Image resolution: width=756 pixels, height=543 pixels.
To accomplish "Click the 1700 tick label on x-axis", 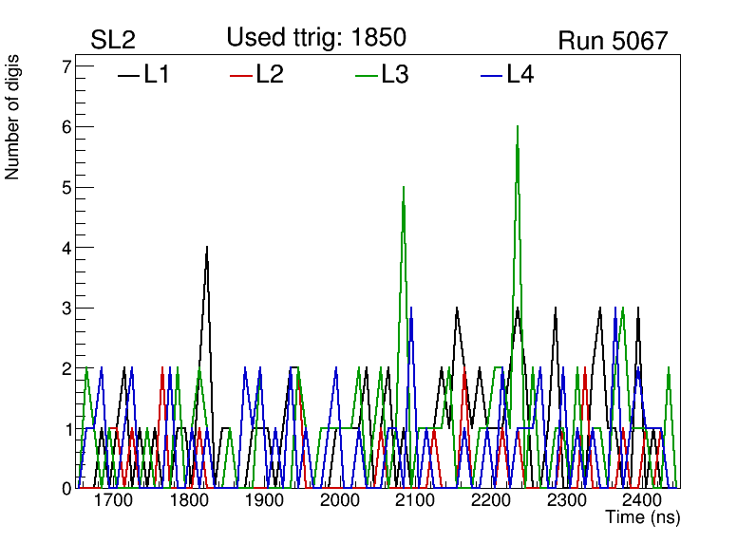I will 113,500.
